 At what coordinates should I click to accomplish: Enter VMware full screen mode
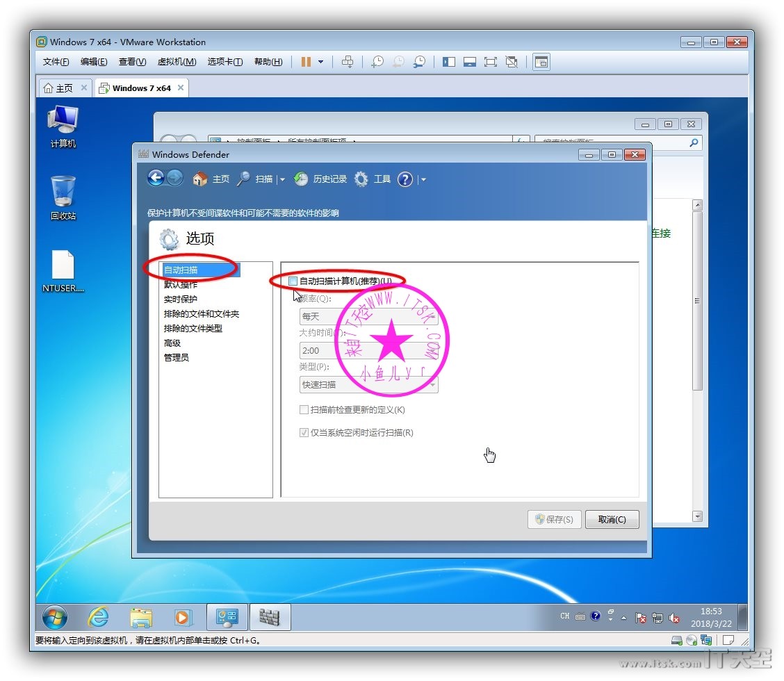[491, 62]
